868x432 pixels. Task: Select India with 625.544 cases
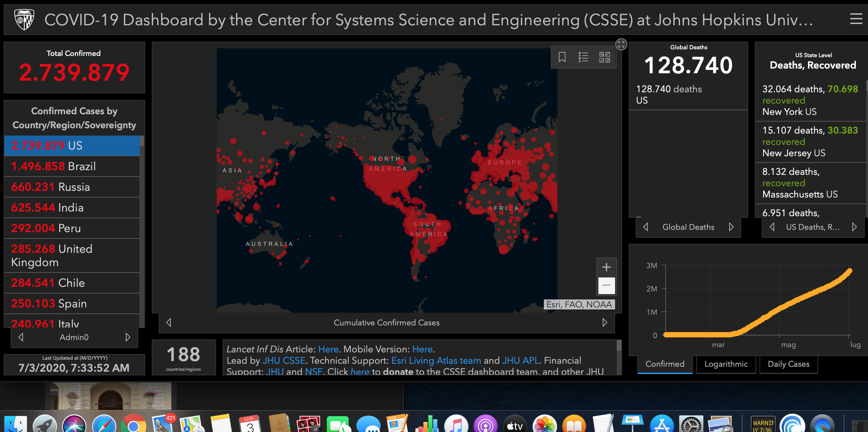[72, 208]
